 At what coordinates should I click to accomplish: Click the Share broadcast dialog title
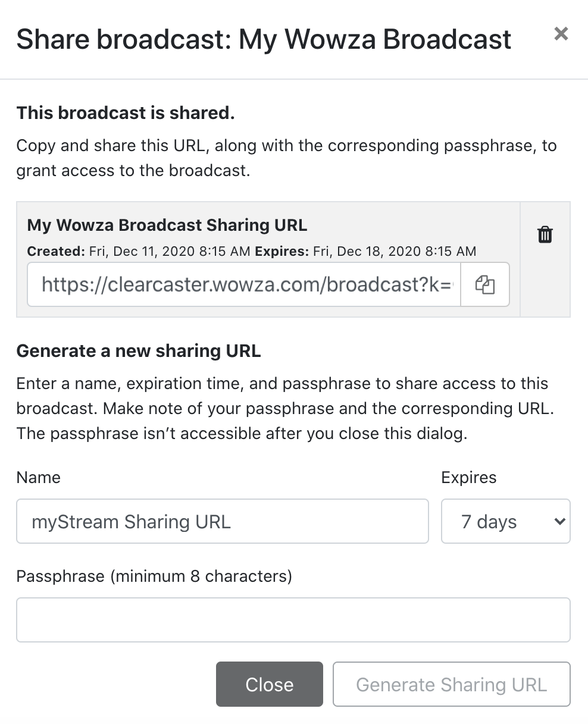point(264,39)
